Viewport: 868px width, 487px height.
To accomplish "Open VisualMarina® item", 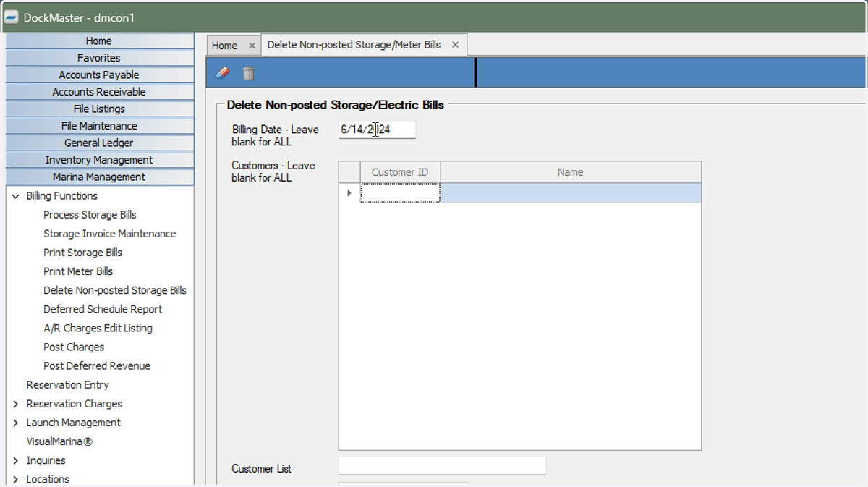I will 59,441.
